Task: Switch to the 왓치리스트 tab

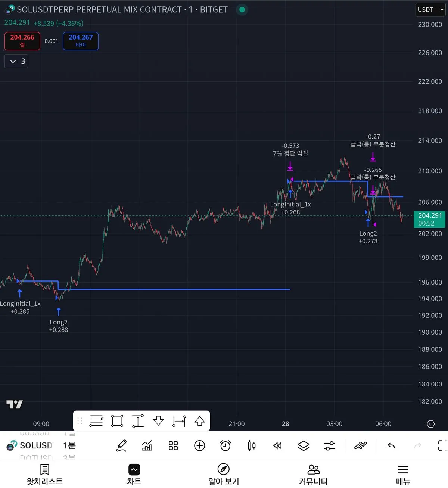Action: pos(45,474)
